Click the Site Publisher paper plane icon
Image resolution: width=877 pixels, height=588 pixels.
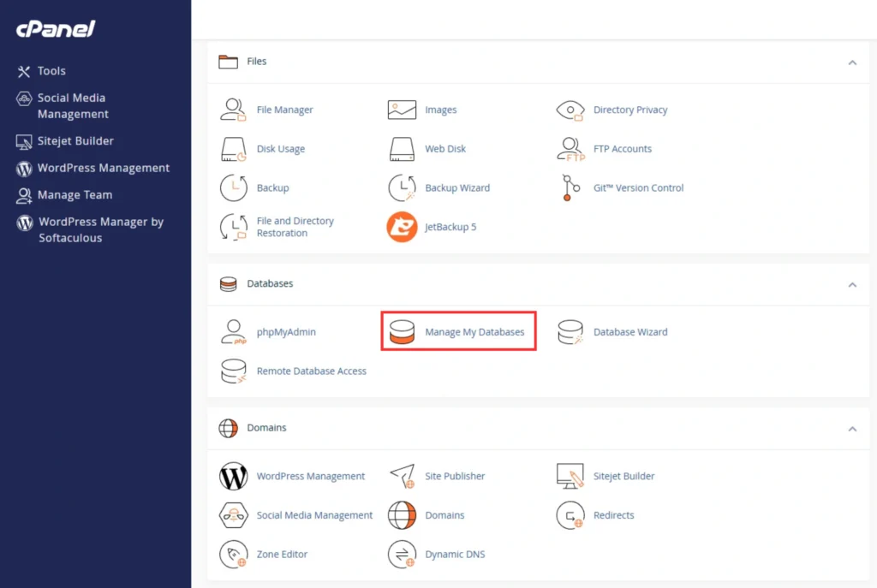click(403, 476)
